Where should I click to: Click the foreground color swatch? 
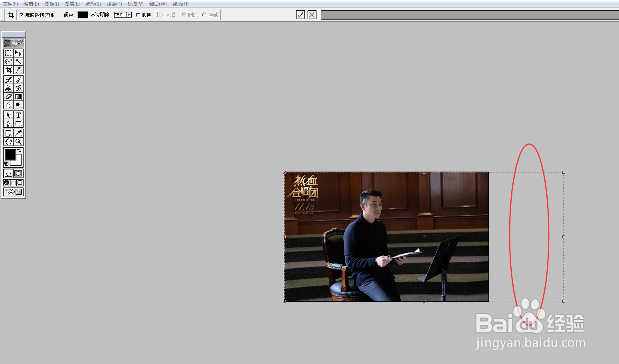tap(10, 154)
